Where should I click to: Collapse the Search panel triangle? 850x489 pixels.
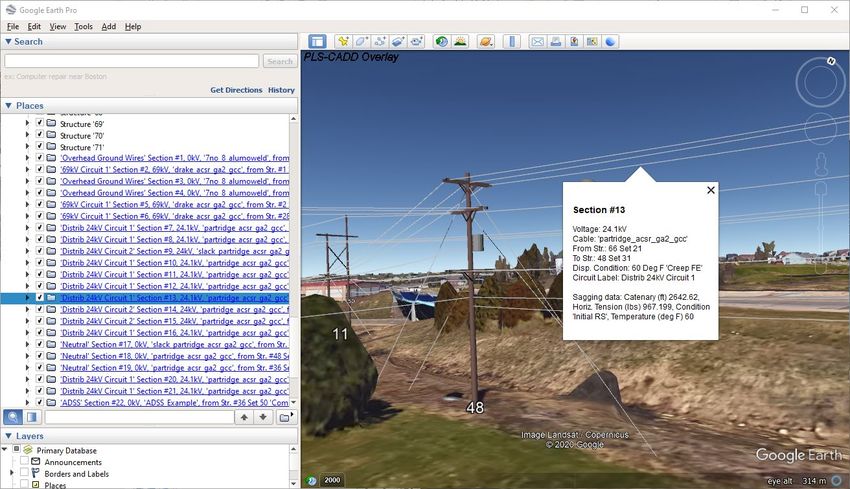click(x=8, y=41)
